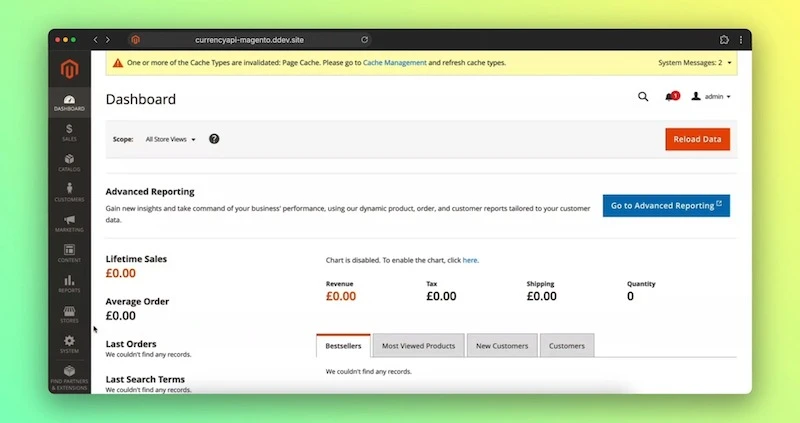Open the admin account dropdown

(711, 97)
